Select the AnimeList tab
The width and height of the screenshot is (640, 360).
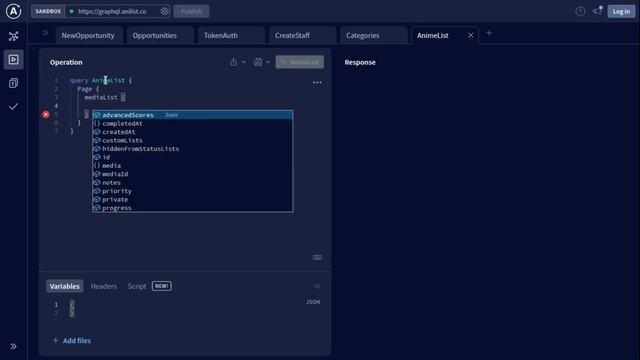[x=433, y=36]
